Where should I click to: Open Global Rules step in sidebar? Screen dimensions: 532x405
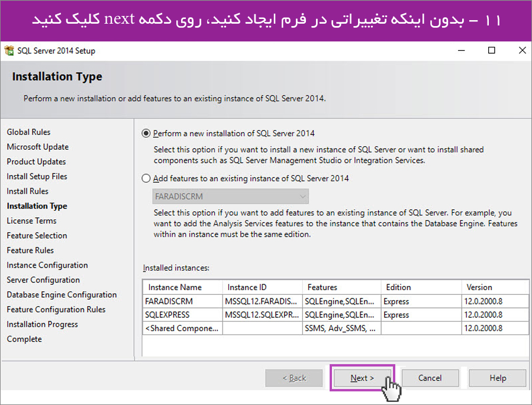pos(28,132)
